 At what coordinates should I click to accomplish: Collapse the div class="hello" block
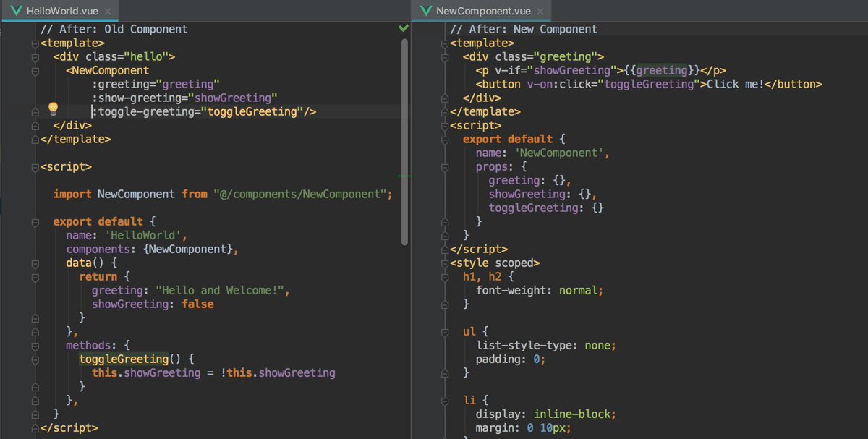[x=34, y=57]
